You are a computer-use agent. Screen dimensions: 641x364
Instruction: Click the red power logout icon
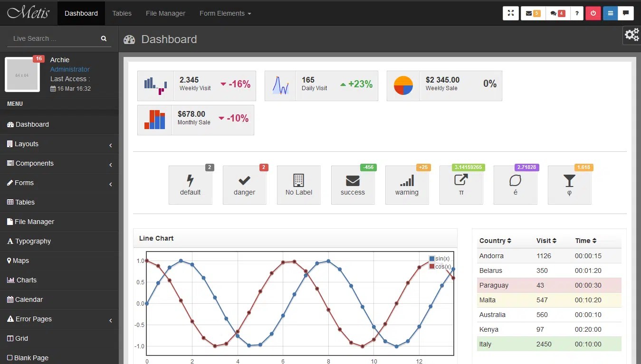(x=593, y=13)
